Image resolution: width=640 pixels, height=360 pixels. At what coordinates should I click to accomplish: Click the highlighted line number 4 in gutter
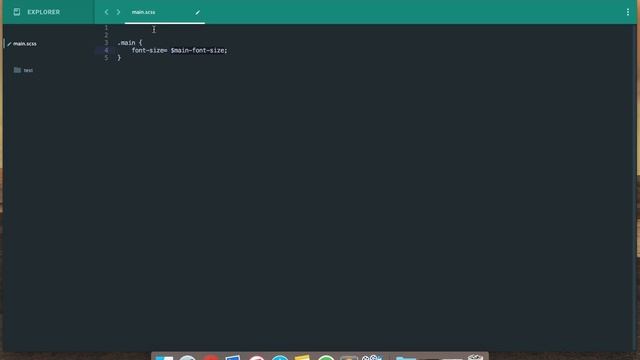tap(107, 50)
